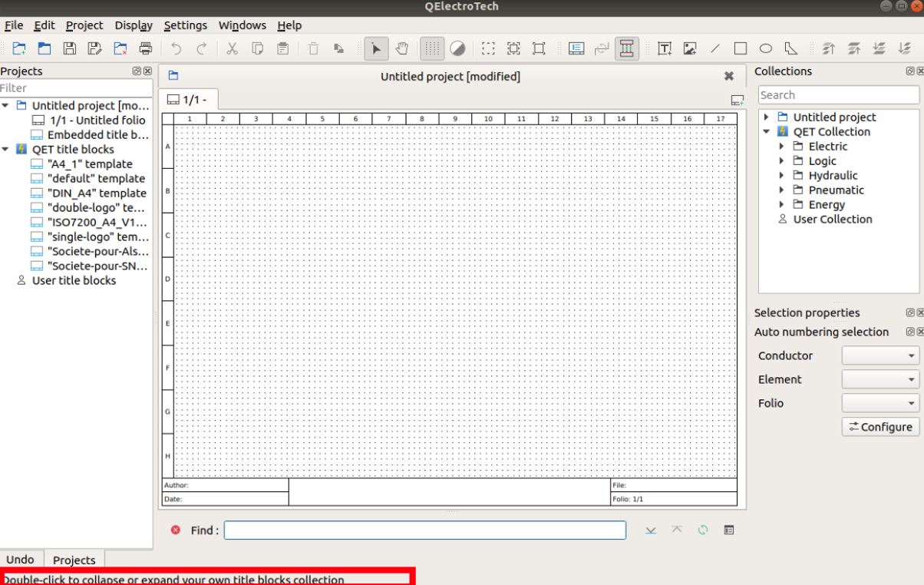Click the Configure button
Image resolution: width=924 pixels, height=585 pixels.
880,427
